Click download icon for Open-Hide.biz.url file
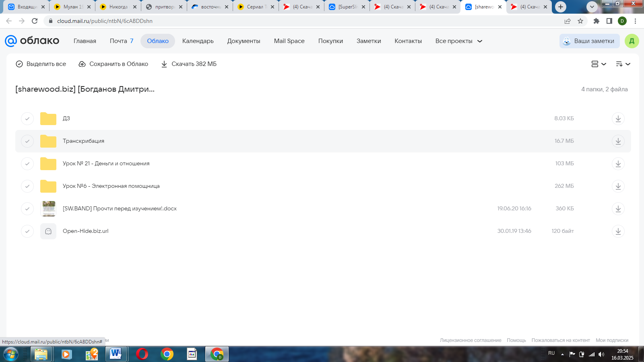Screen dimensions: 644x362 pos(618,231)
